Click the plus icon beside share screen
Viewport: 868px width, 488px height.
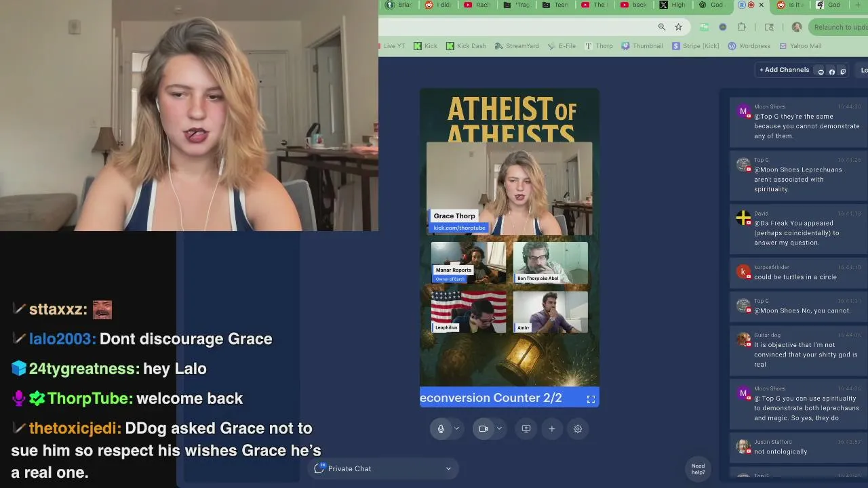pyautogui.click(x=552, y=428)
